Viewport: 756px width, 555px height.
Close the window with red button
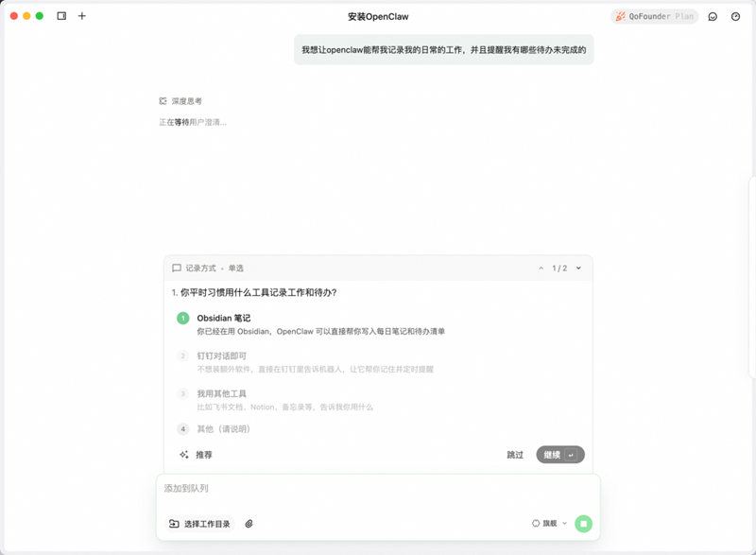tap(14, 16)
